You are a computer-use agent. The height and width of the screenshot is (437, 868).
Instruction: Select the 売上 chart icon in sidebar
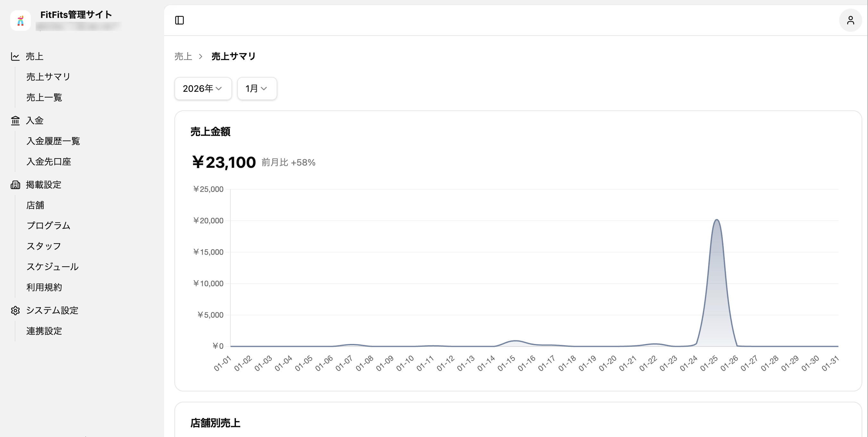[15, 56]
